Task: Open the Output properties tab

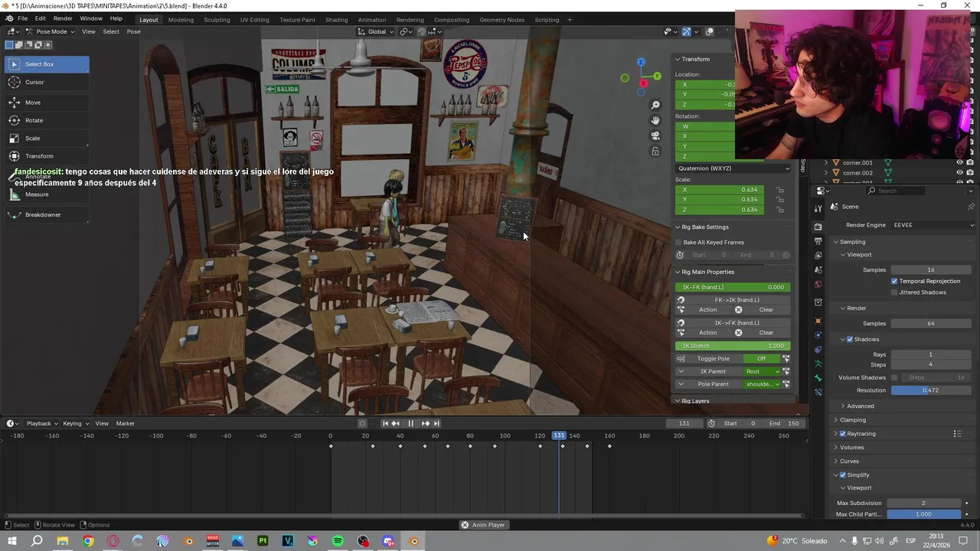Action: (818, 241)
